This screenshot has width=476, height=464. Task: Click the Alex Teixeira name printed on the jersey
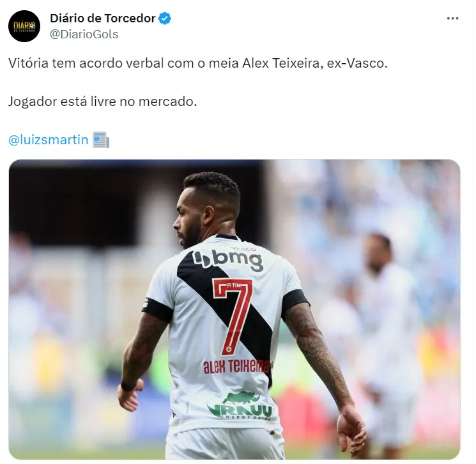coord(236,366)
